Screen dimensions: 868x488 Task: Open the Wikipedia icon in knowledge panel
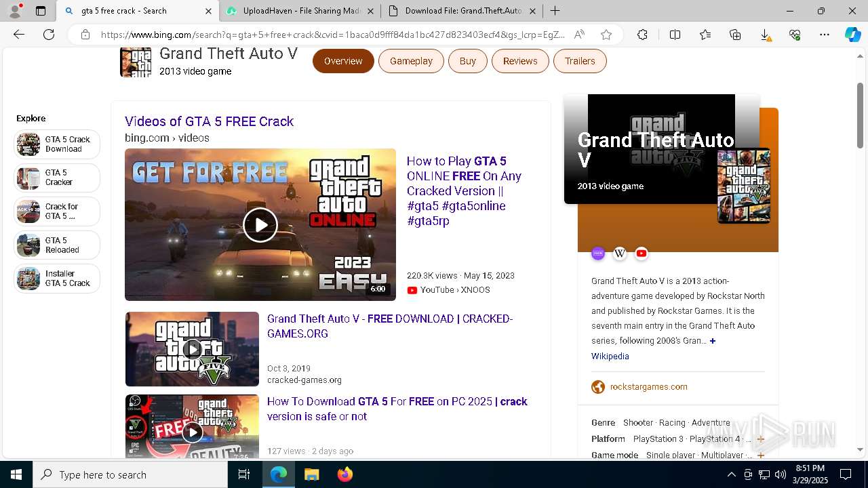click(x=620, y=253)
